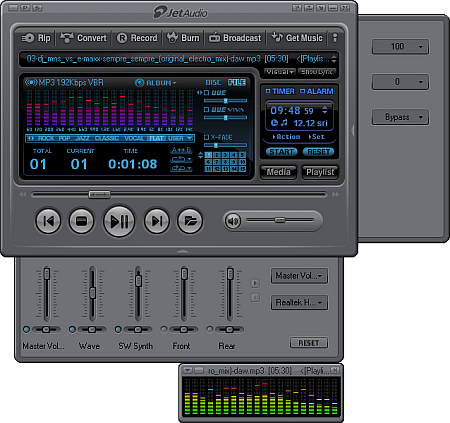This screenshot has height=423, width=450.
Task: Open the shuffle mode dropdown
Action: 181,169
